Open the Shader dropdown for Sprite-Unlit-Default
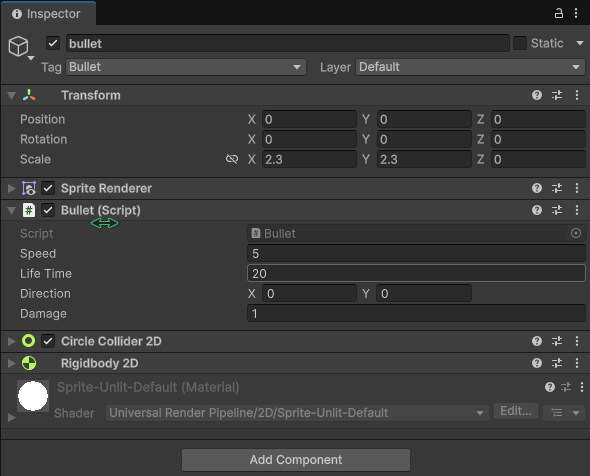Viewport: 590px width, 476px height. [297, 413]
